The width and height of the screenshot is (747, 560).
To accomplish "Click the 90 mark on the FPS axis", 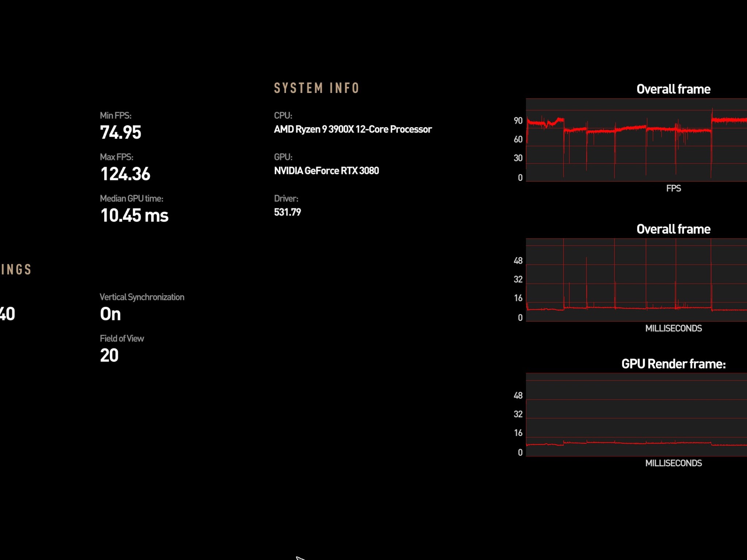I will [x=518, y=121].
